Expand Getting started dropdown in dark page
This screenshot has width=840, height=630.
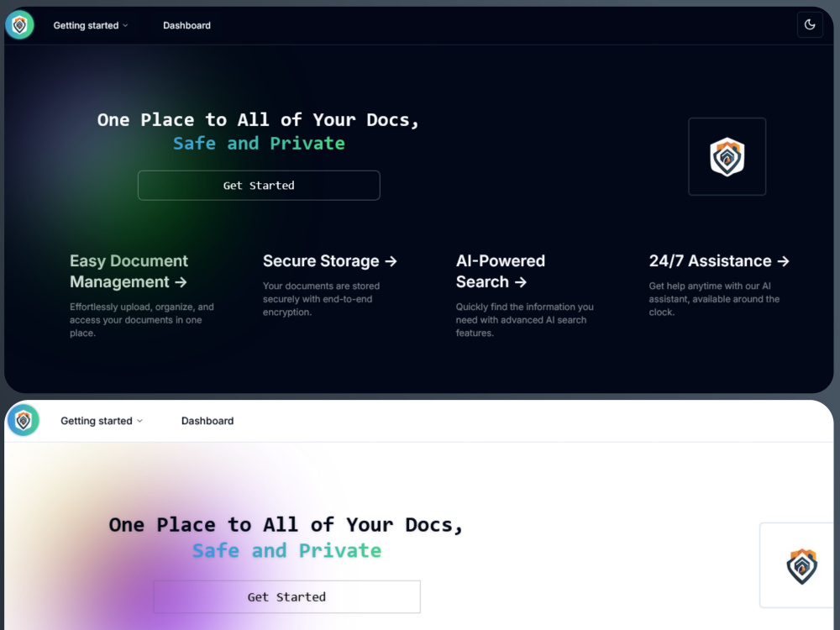click(91, 25)
